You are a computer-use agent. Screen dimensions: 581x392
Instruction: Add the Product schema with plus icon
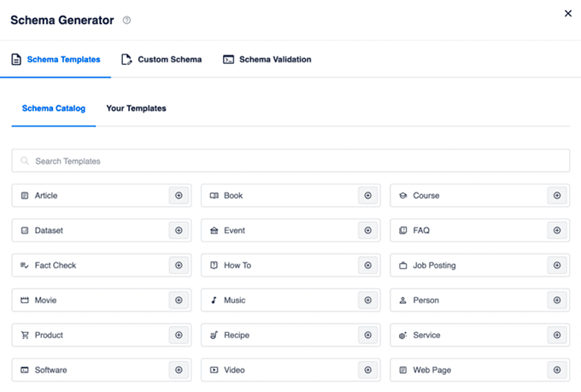coord(179,336)
